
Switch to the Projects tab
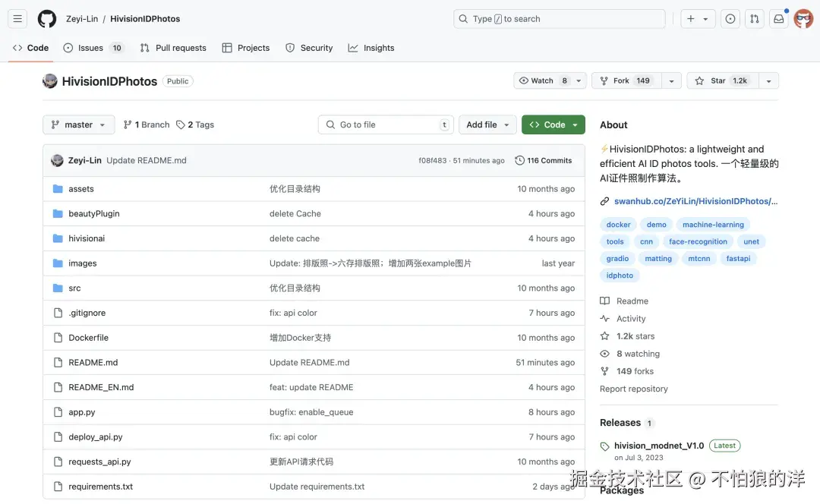[x=246, y=48]
